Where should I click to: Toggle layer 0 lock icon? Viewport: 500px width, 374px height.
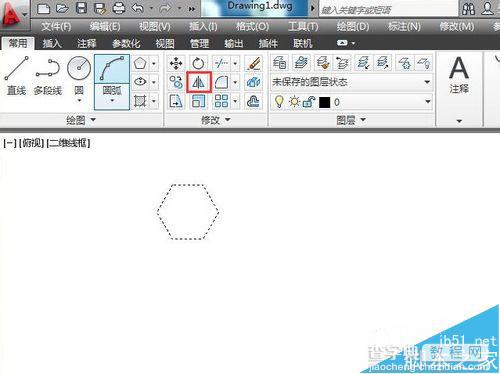point(309,102)
